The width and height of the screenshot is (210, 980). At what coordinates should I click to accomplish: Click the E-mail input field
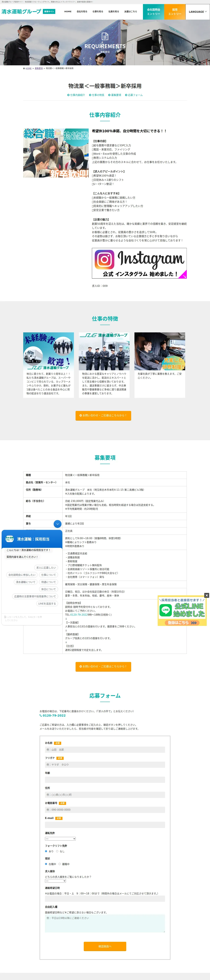(105, 825)
